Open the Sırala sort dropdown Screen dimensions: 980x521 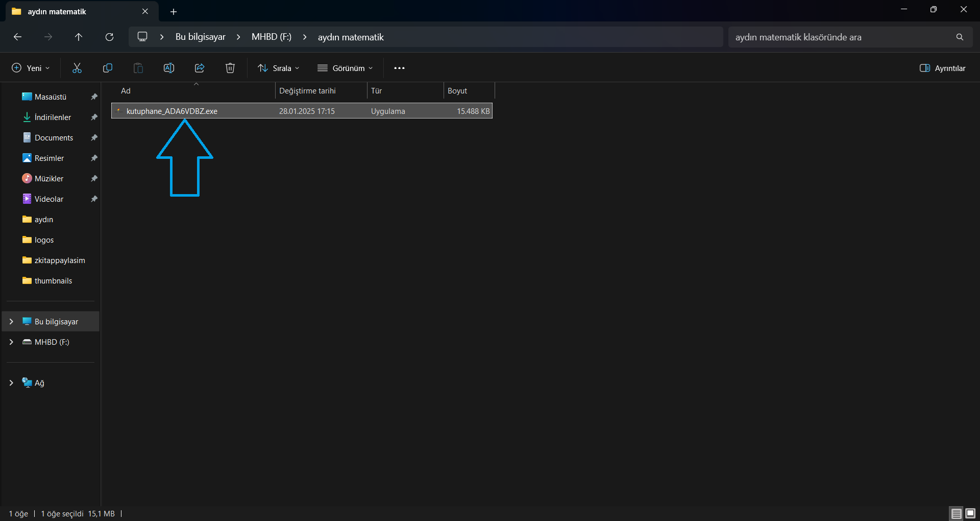279,68
